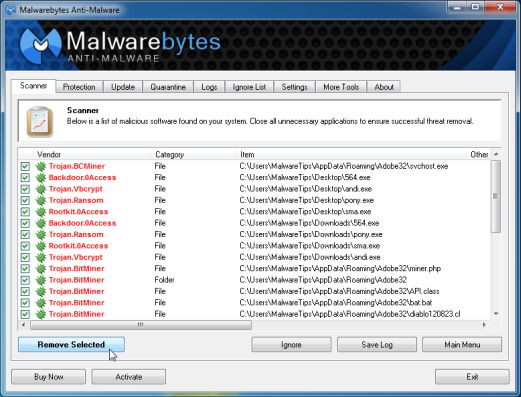Switch to the Protection tab

coord(79,87)
